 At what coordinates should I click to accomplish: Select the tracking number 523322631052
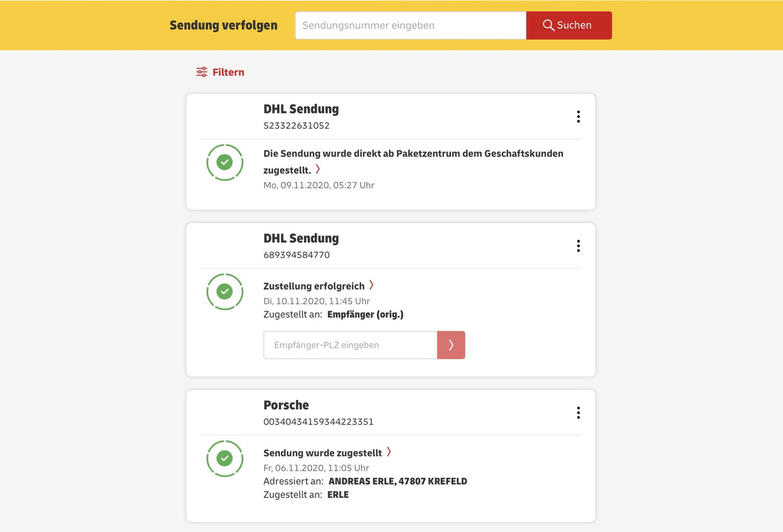297,126
